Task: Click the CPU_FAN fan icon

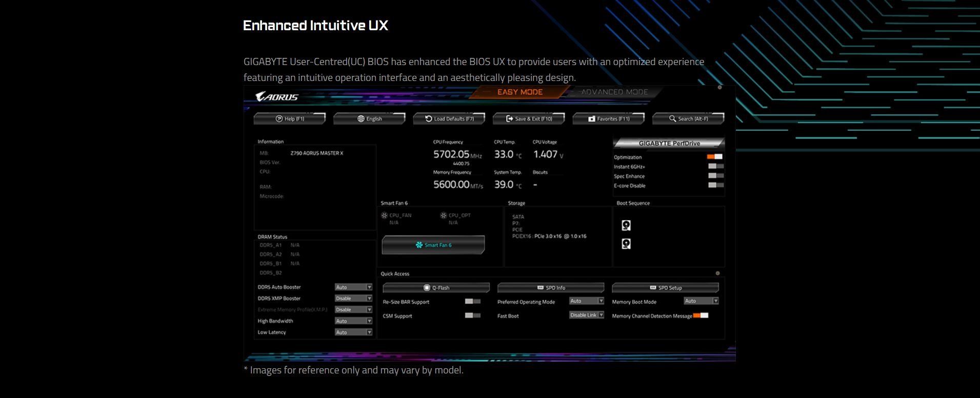Action: click(384, 216)
